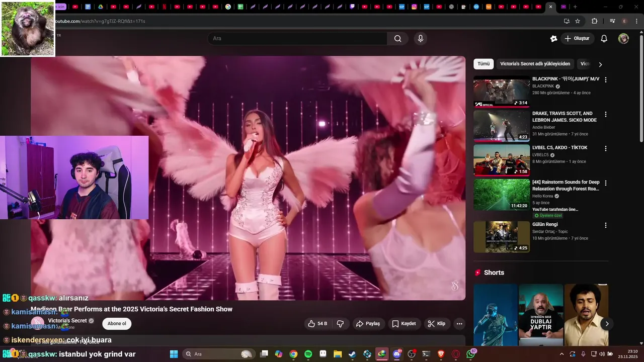Open options for the Rainstorm Sounds video
This screenshot has height=362, width=644.
606,183
